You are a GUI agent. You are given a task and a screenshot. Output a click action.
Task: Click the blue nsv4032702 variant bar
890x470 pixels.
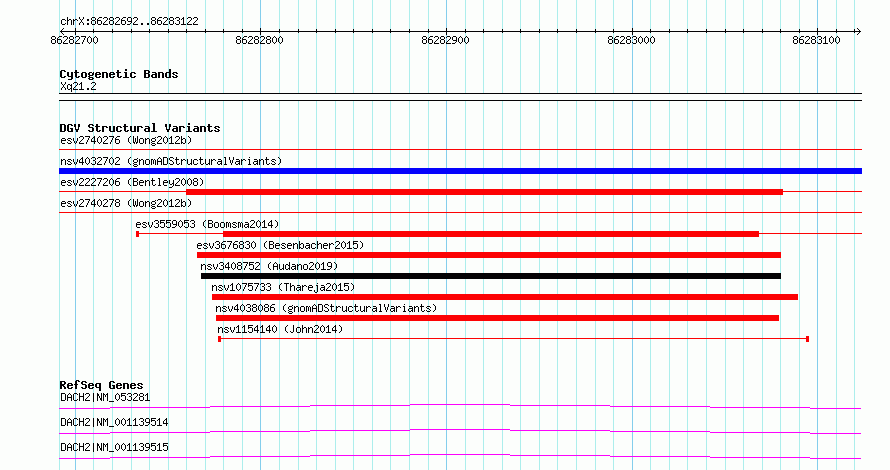tap(460, 171)
